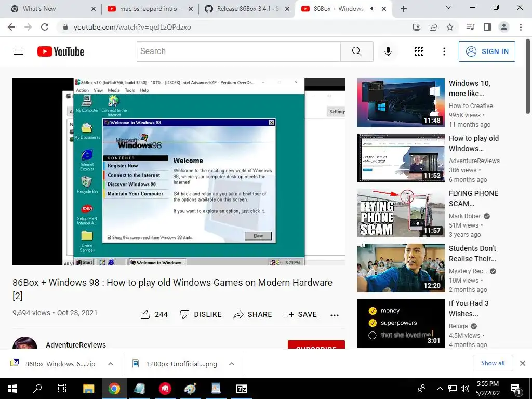The width and height of the screenshot is (532, 399).
Task: Click the search magnifier button
Action: (356, 51)
